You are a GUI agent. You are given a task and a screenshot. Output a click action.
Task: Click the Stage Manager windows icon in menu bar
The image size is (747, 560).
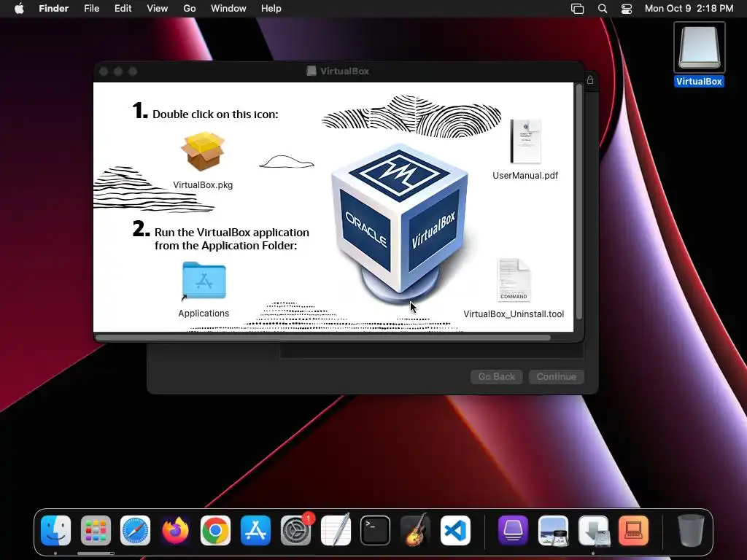click(578, 9)
